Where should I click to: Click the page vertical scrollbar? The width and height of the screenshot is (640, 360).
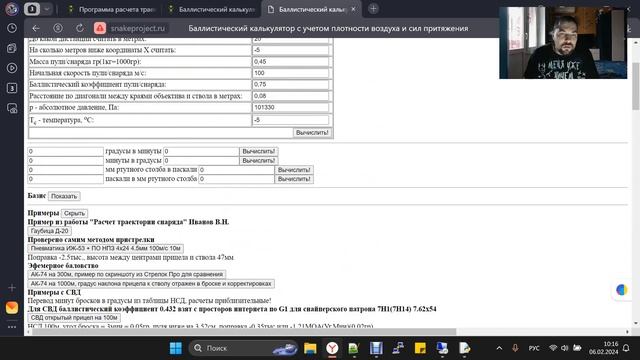(x=636, y=87)
